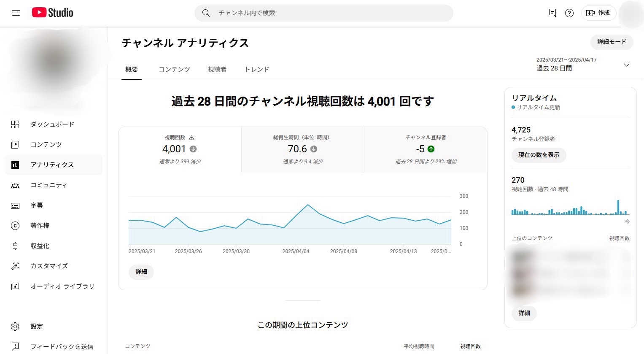Open the トレンド tab
The height and width of the screenshot is (354, 644).
(256, 69)
